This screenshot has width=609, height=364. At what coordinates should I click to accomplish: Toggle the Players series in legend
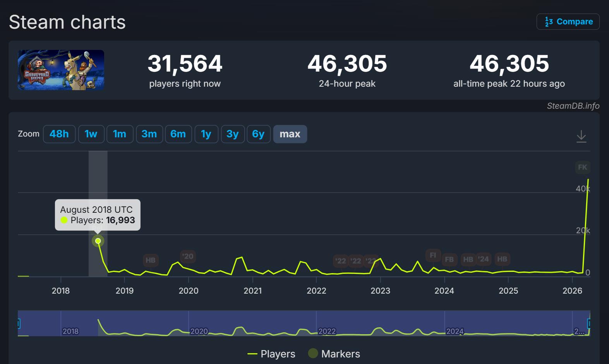(x=271, y=354)
